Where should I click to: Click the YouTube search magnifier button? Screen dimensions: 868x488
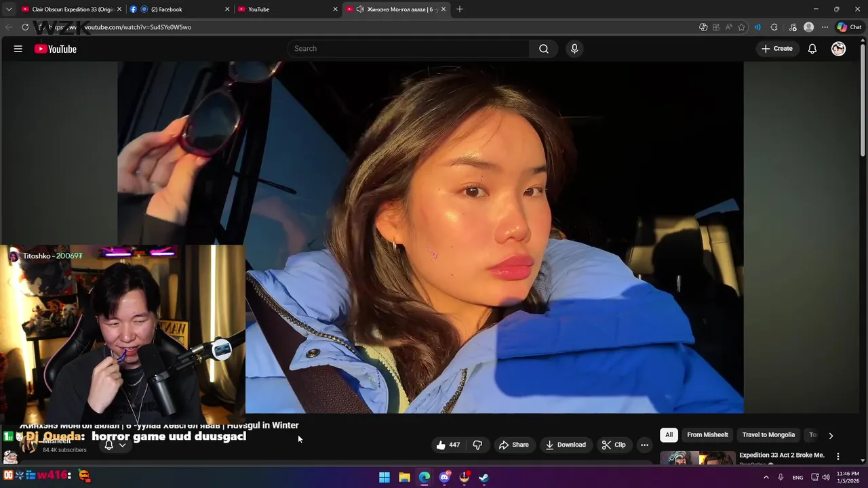point(543,49)
